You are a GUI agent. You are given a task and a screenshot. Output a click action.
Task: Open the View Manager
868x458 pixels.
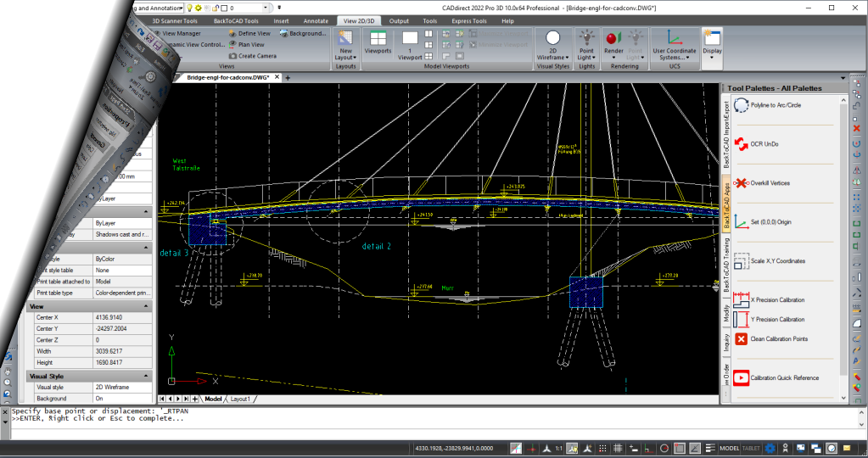pyautogui.click(x=177, y=33)
